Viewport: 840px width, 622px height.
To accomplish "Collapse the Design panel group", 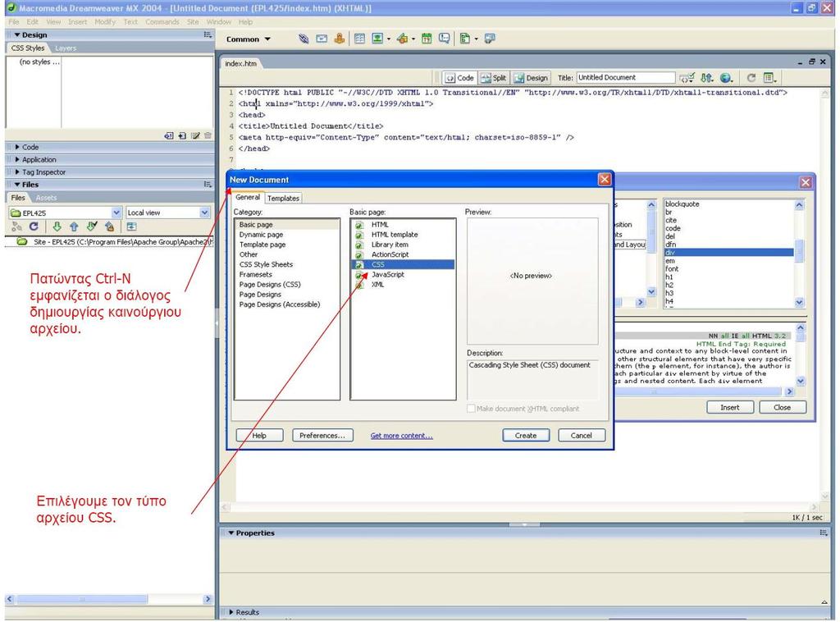I will pyautogui.click(x=18, y=34).
